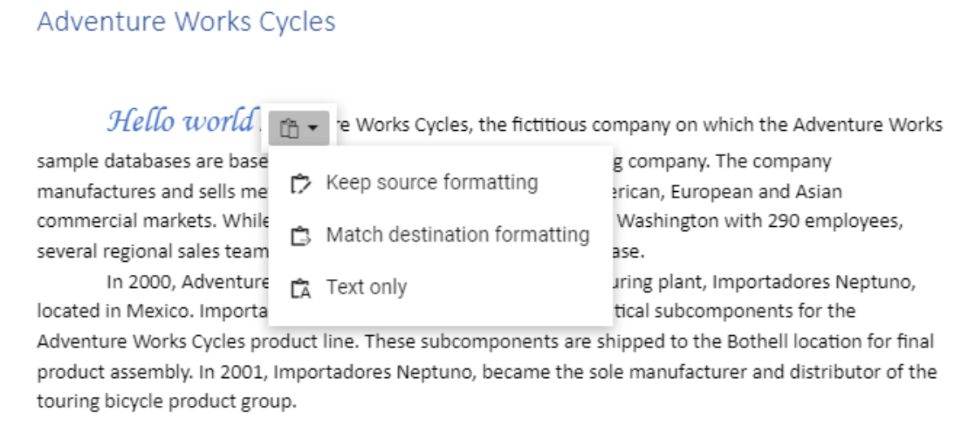Click the Text only paste icon
980x422 pixels.
click(x=300, y=289)
